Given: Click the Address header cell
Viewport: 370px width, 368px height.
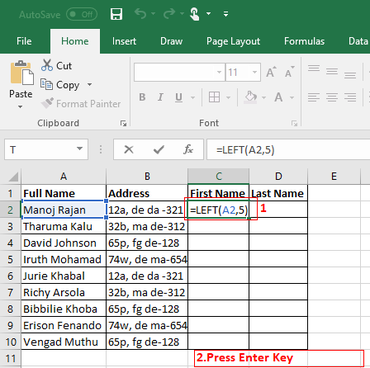Looking at the screenshot, I should coord(147,193).
